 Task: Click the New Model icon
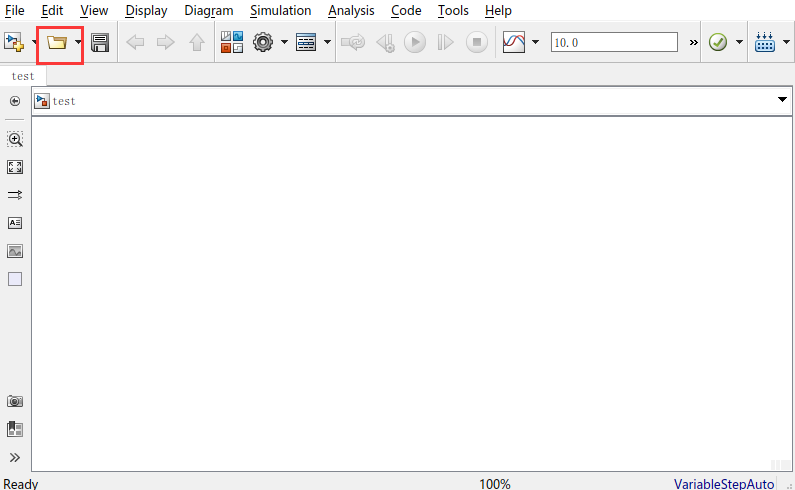(14, 42)
